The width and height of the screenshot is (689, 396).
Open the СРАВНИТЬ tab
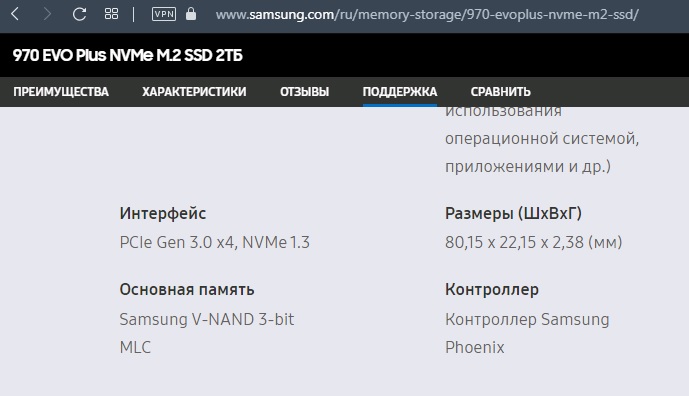[x=500, y=91]
